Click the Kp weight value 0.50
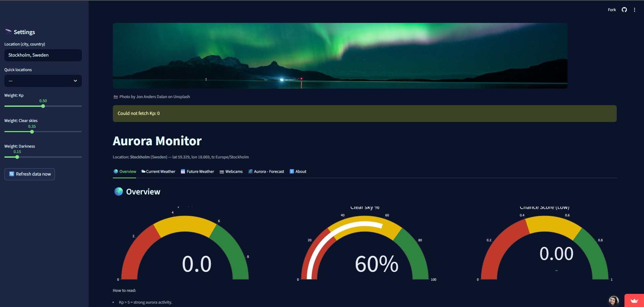Viewport: 644px width, 307px height. click(43, 101)
